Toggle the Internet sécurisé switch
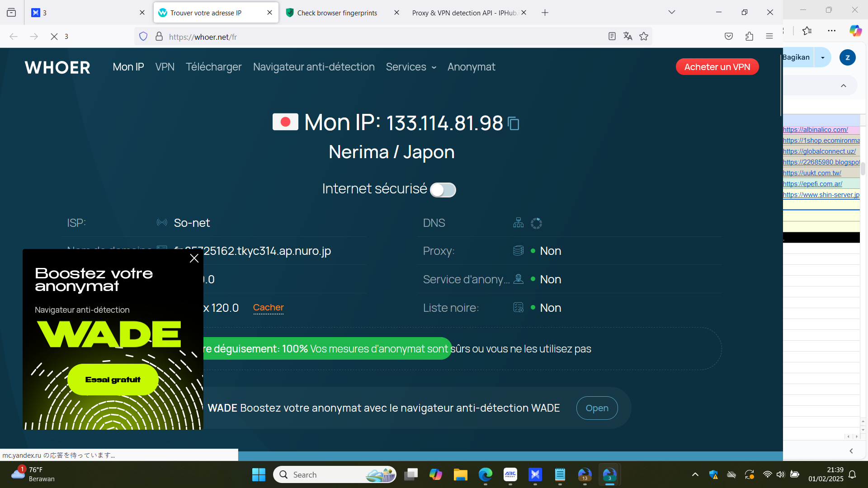The image size is (868, 488). click(x=443, y=190)
